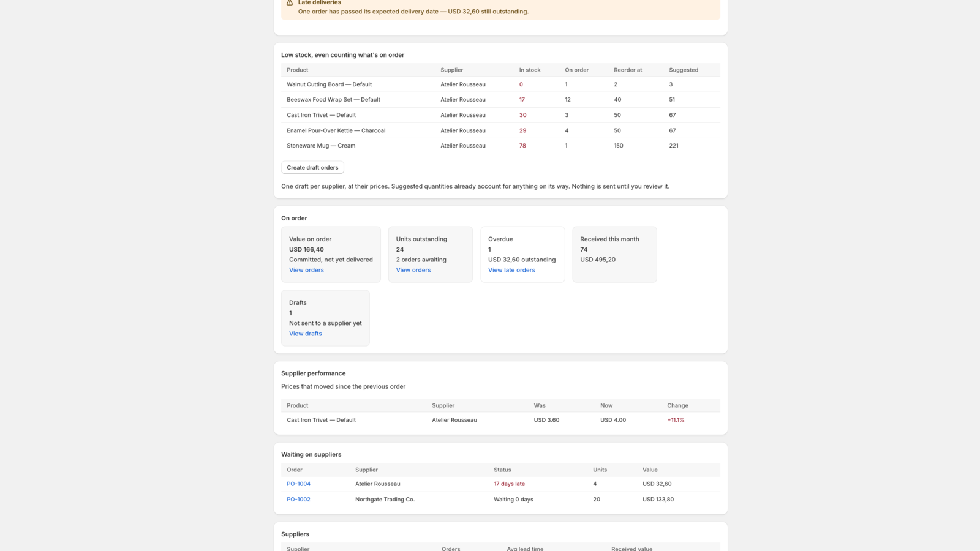Click the in-stock value 78 for Stoneware Mug
Screen dimensions: 980x551
pyautogui.click(x=522, y=146)
